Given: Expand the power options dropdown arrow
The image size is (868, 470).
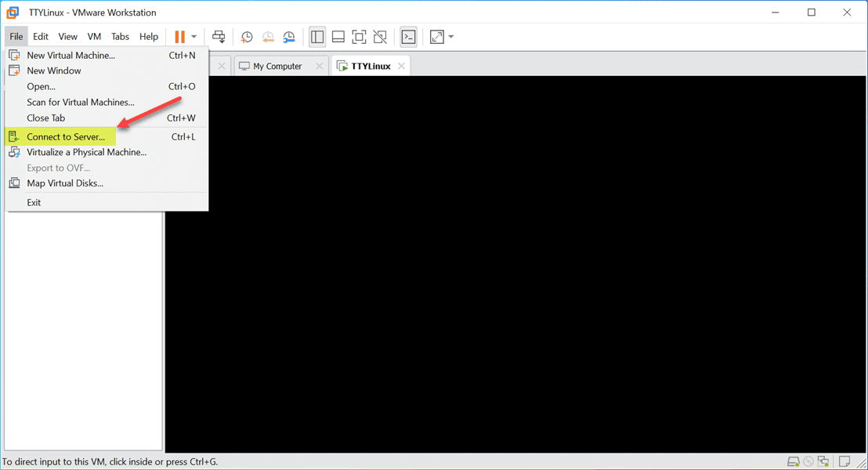Looking at the screenshot, I should [x=193, y=37].
